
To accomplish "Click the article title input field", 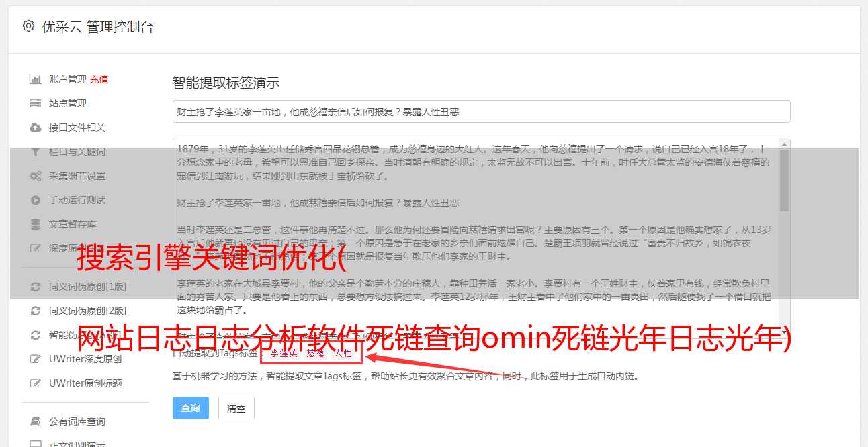I will click(x=481, y=111).
